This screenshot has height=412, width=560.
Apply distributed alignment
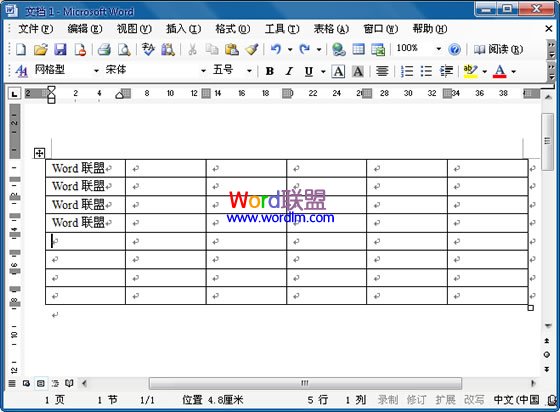pyautogui.click(x=382, y=71)
